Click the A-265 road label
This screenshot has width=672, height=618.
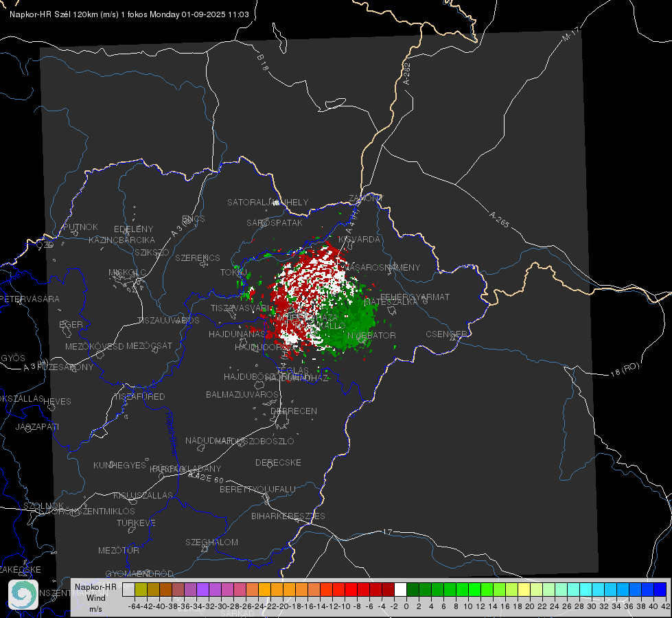click(499, 219)
